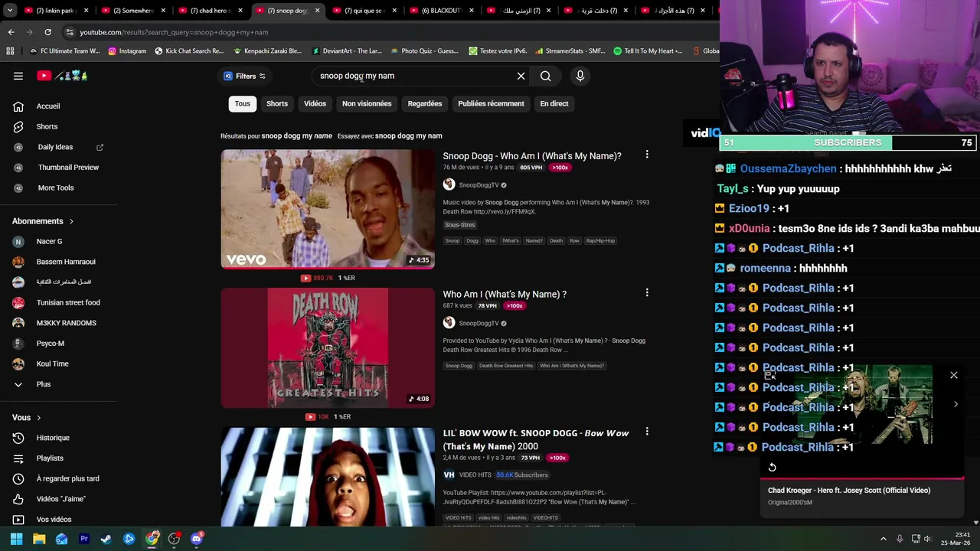This screenshot has width=980, height=551.
Task: Open Historique in the sidebar
Action: [53, 438]
